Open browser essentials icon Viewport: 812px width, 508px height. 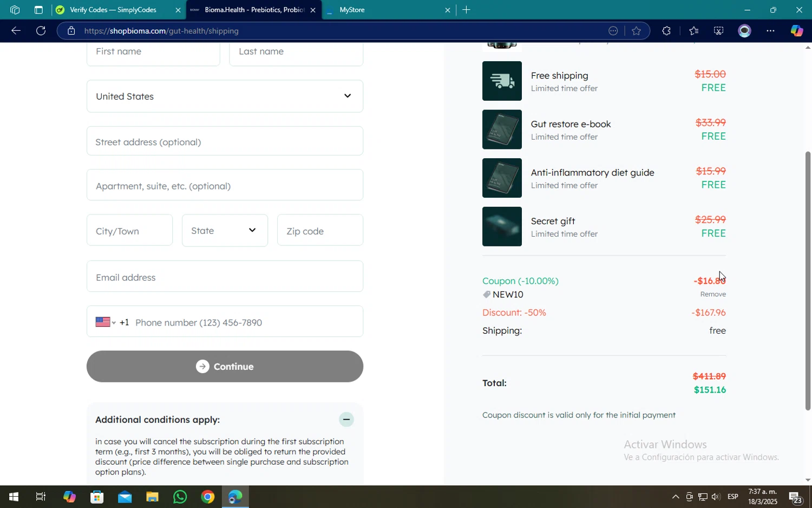coord(718,31)
